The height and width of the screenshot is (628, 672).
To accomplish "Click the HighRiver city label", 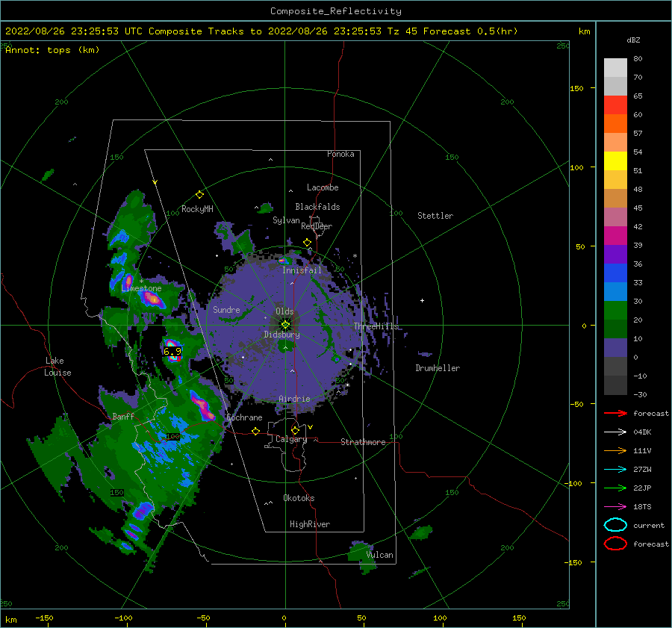I will (310, 524).
